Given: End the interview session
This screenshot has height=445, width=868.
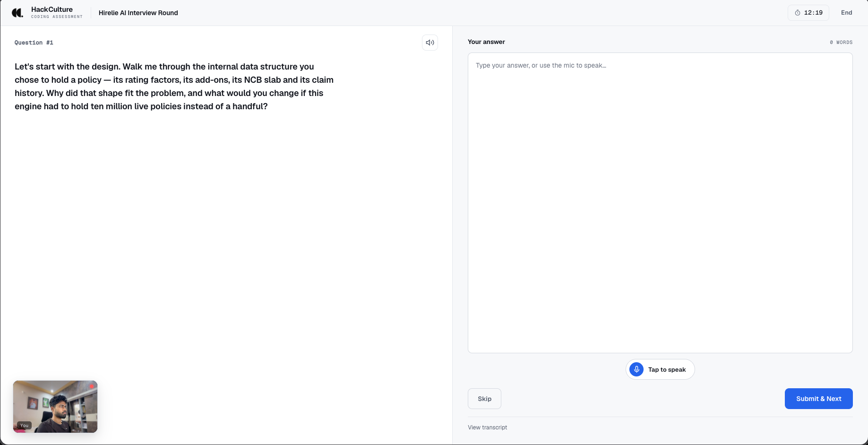Looking at the screenshot, I should point(847,13).
